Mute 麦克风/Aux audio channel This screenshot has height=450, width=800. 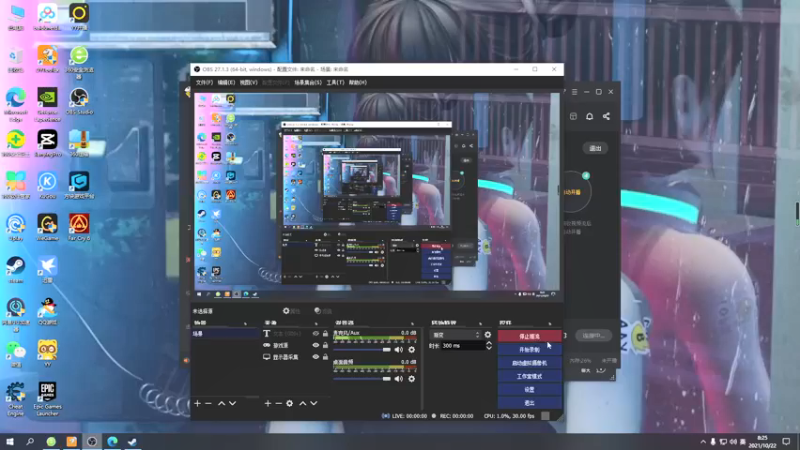point(398,350)
